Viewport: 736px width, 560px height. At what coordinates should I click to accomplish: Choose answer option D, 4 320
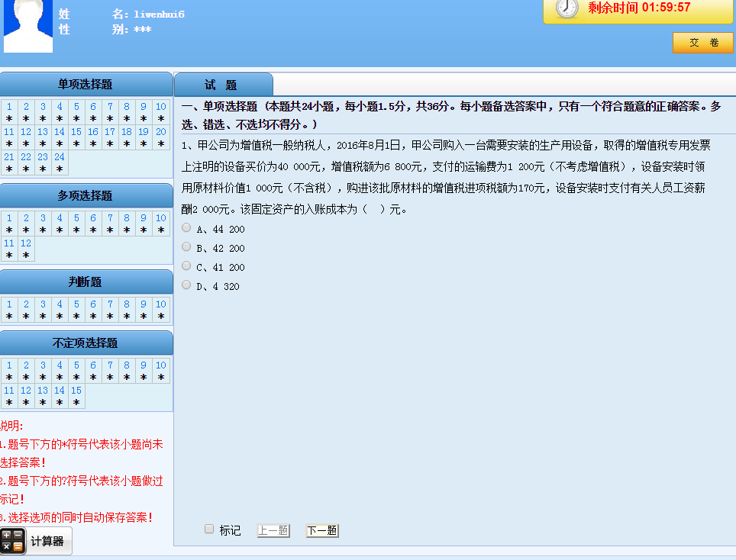(187, 285)
